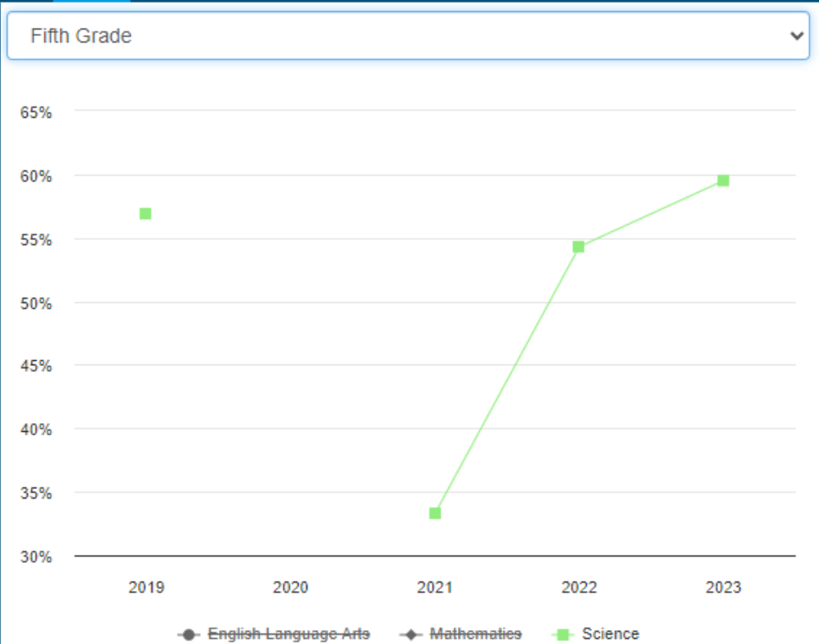Screen dimensions: 819x644
Task: Click the green square Science legend icon
Action: pos(564,634)
